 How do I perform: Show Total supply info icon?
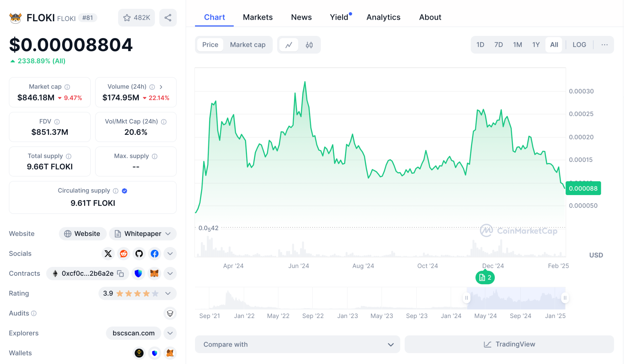tap(69, 156)
